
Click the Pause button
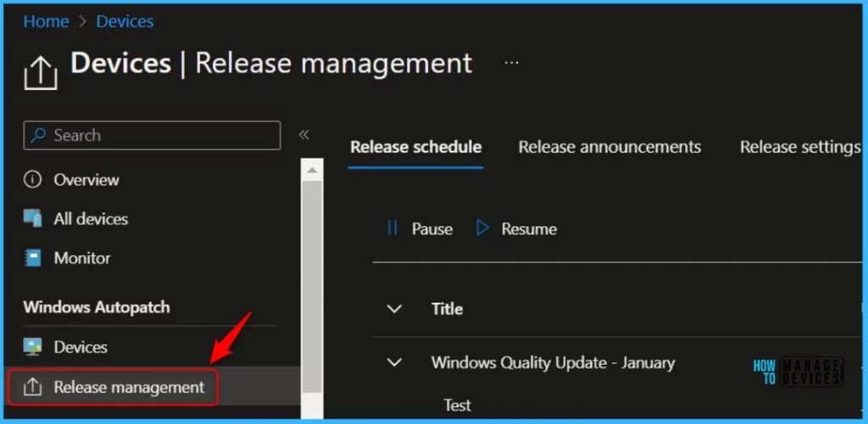[420, 229]
